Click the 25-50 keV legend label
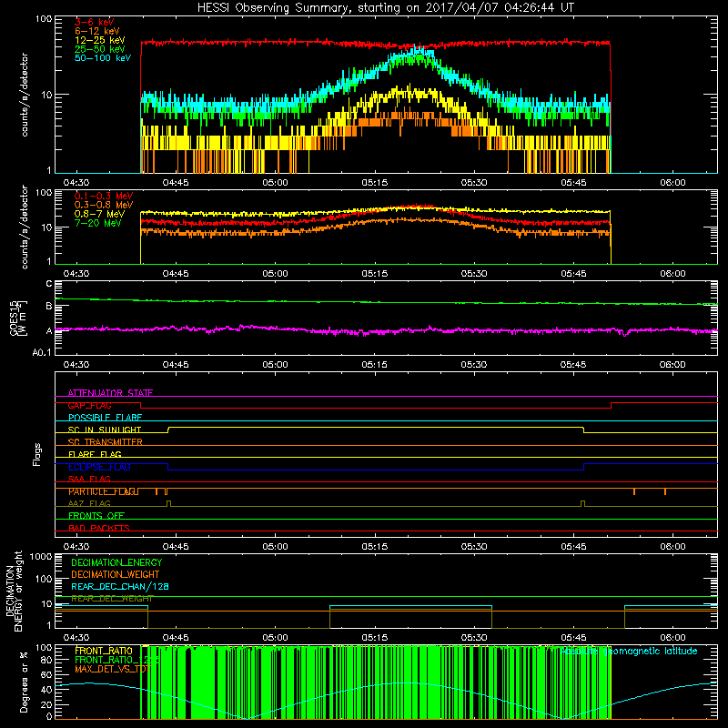This screenshot has height=728, width=728. pyautogui.click(x=99, y=49)
